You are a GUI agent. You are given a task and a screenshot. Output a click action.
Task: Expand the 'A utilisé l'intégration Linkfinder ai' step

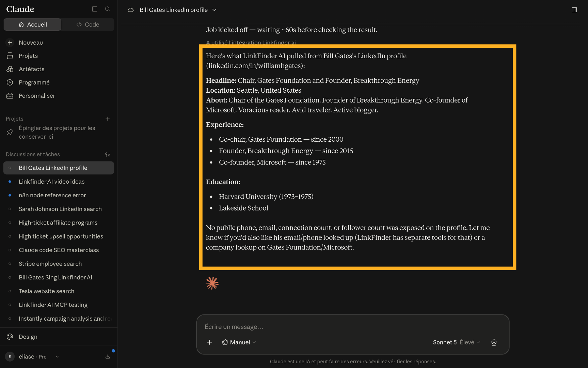[x=251, y=43]
